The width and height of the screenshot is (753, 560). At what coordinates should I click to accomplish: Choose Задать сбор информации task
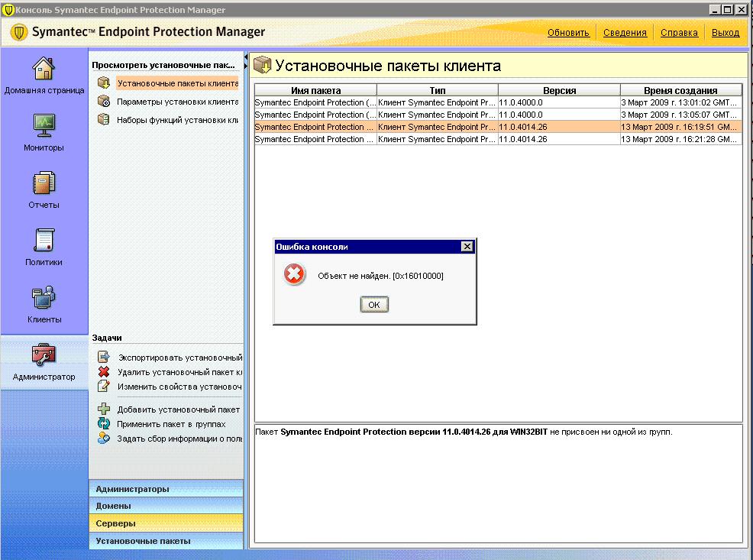pos(179,439)
